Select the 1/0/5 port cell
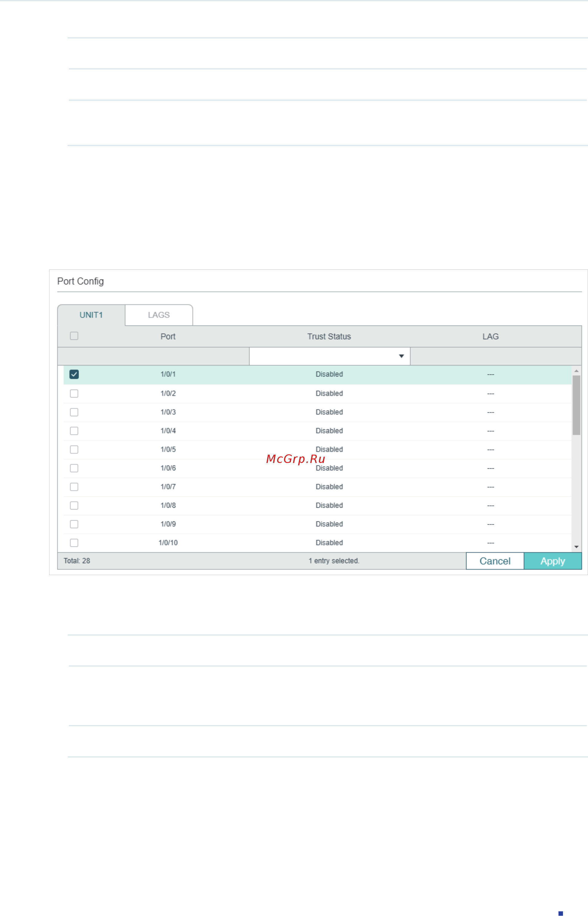The image size is (588, 917). point(168,450)
